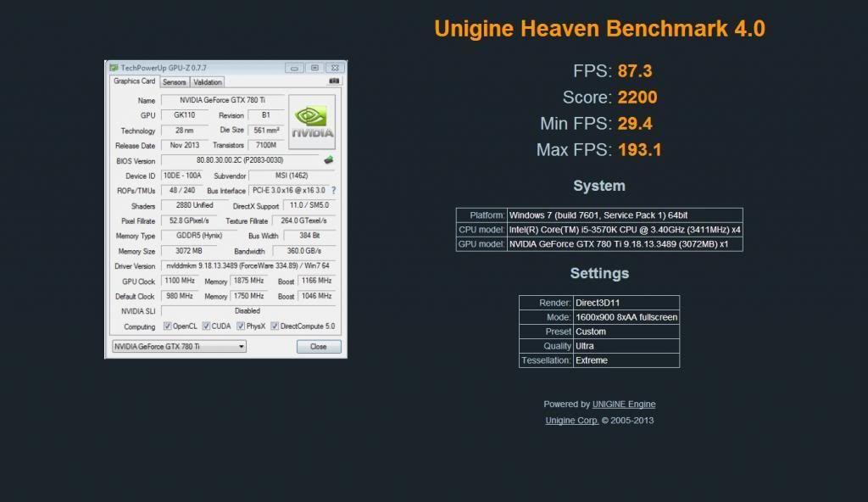Click the NVIDIA logo image in GPU-Z
The image size is (868, 502).
pos(312,121)
